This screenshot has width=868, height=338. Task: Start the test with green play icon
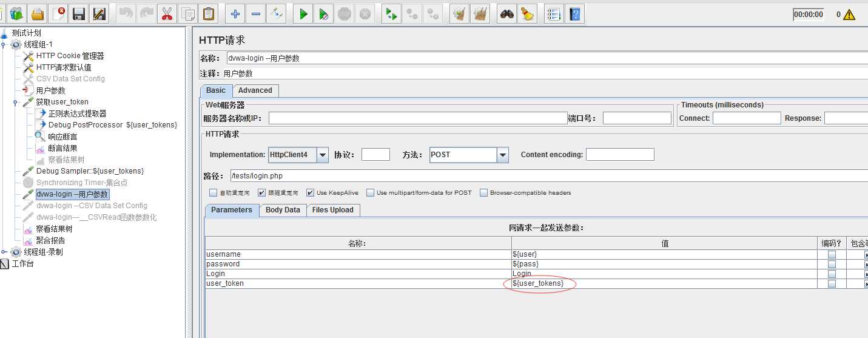point(303,13)
